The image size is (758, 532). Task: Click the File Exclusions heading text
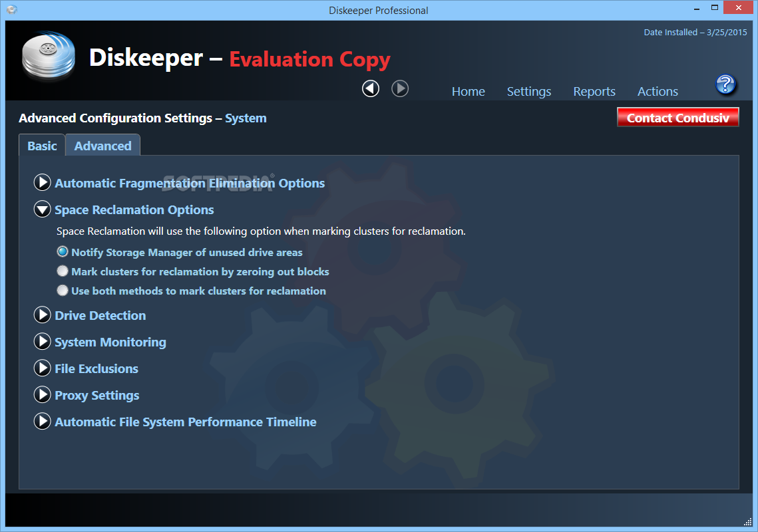[96, 368]
